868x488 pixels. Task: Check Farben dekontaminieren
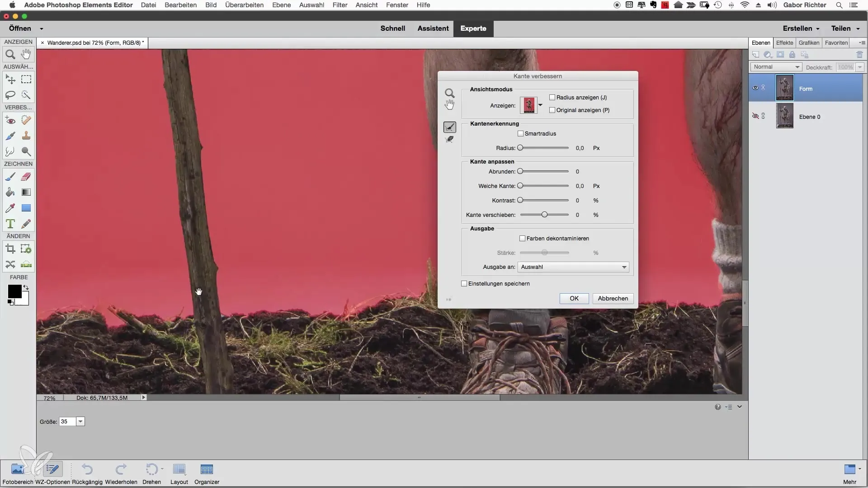pos(522,239)
